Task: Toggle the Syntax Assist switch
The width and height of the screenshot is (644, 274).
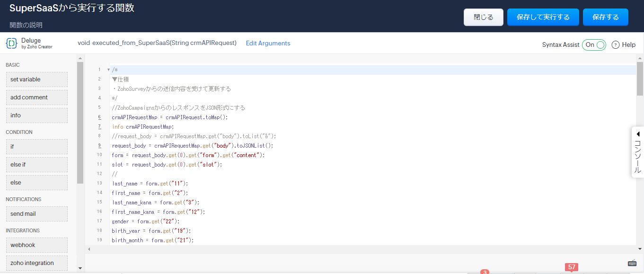Action: coord(594,45)
